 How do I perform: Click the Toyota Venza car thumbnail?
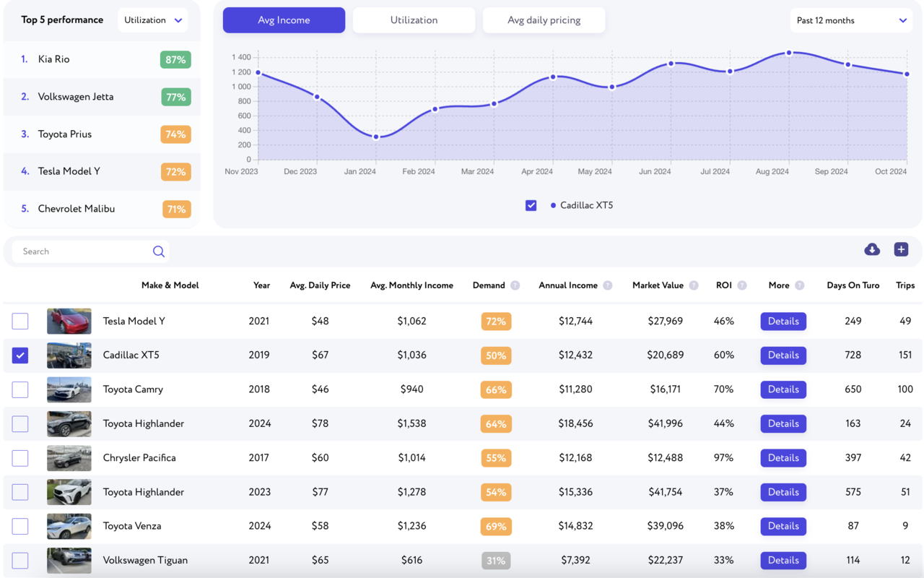pos(69,526)
